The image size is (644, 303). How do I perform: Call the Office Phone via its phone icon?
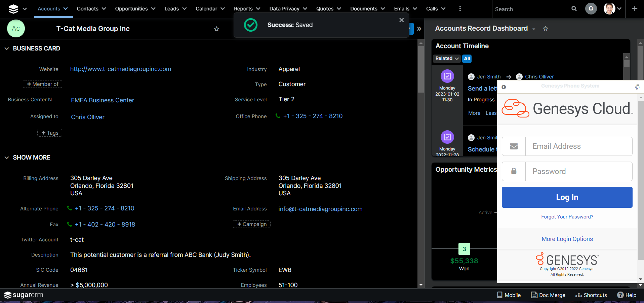[x=278, y=116]
